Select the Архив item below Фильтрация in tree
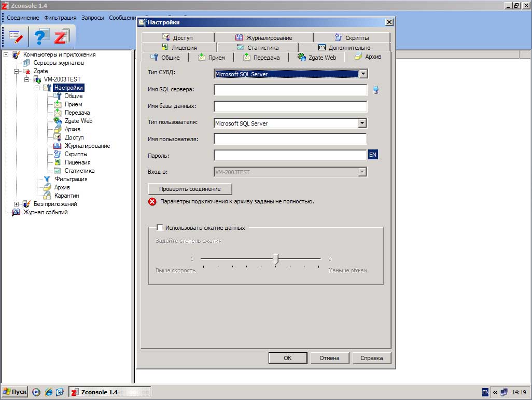This screenshot has height=400, width=532. click(62, 187)
